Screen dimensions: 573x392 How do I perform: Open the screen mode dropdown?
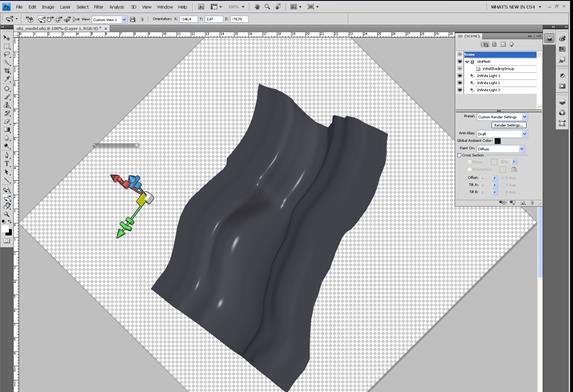coord(312,7)
